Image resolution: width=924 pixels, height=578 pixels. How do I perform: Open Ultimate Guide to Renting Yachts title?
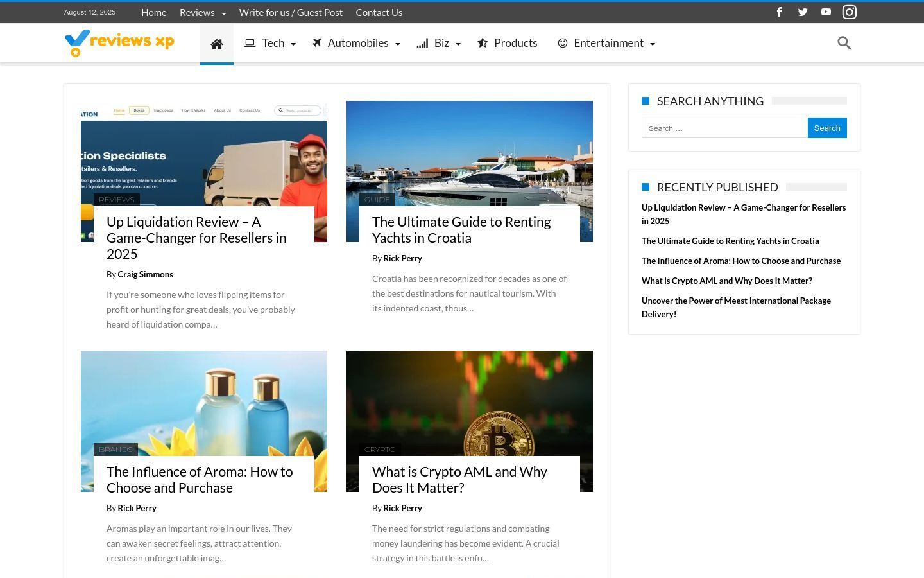click(461, 229)
